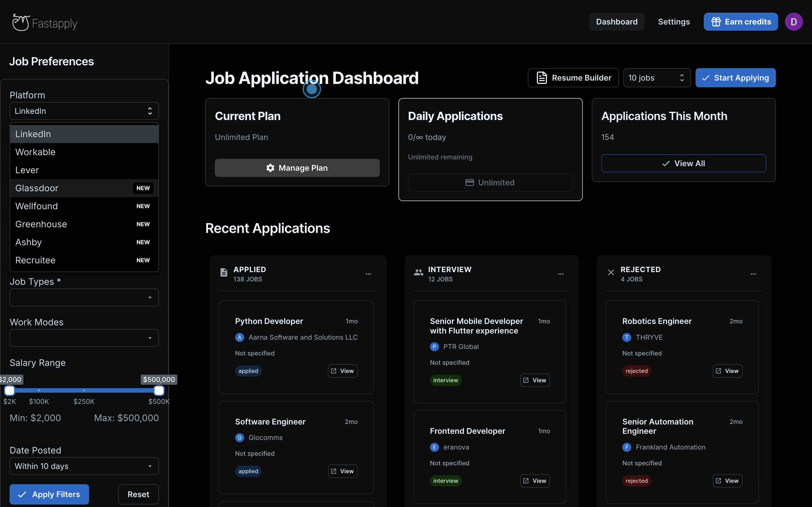Open the Applied column three-dot menu

pyautogui.click(x=369, y=274)
